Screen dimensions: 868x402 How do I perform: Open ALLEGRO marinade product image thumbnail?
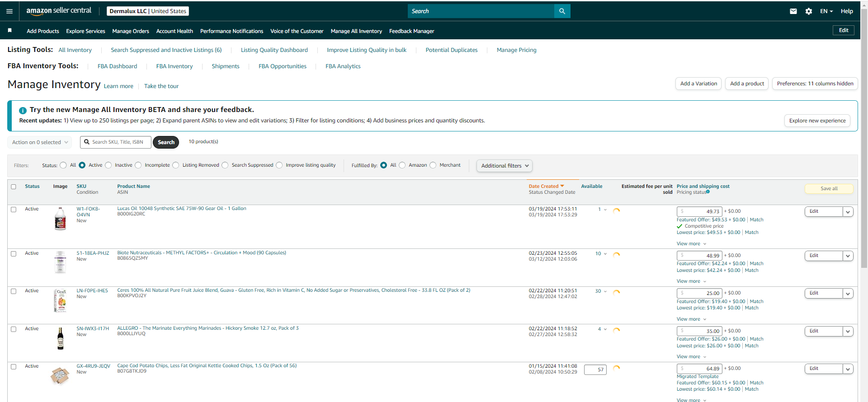[x=60, y=338]
